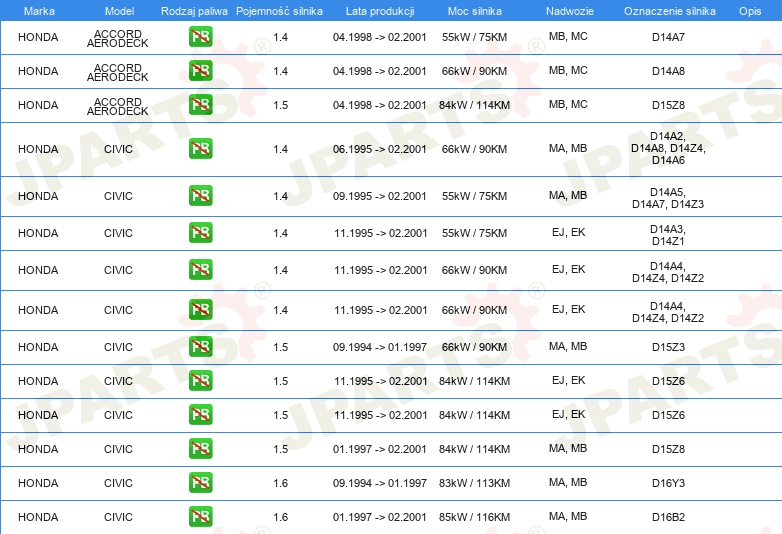Click petrol fuel icon in Accord Aerodeck D14A8 row
This screenshot has height=534, width=782.
click(x=200, y=71)
